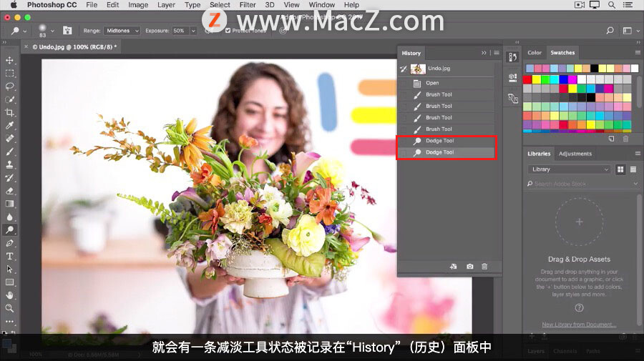Screen dimensions: 644x361
Task: Switch to the Adjustments tab
Action: pyautogui.click(x=575, y=154)
